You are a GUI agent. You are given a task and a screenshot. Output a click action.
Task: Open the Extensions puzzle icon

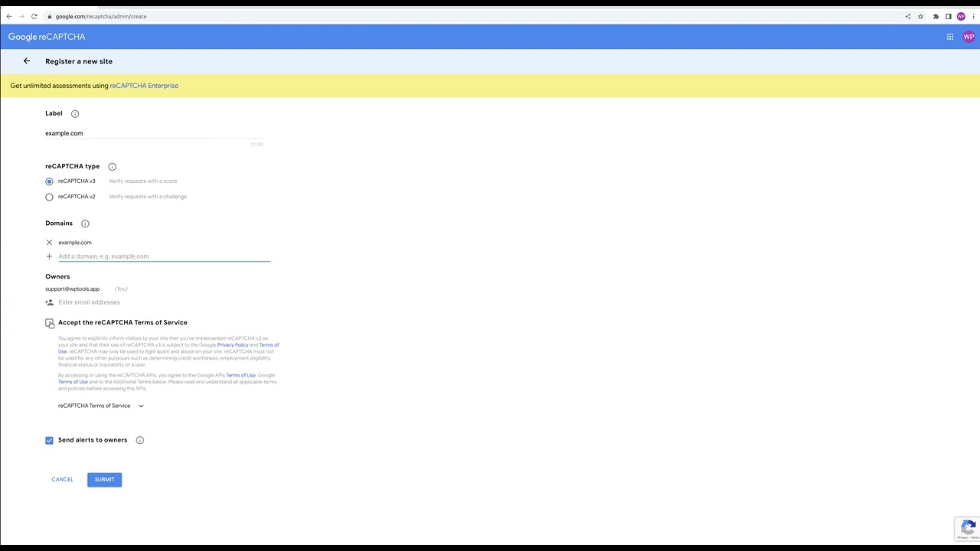936,16
